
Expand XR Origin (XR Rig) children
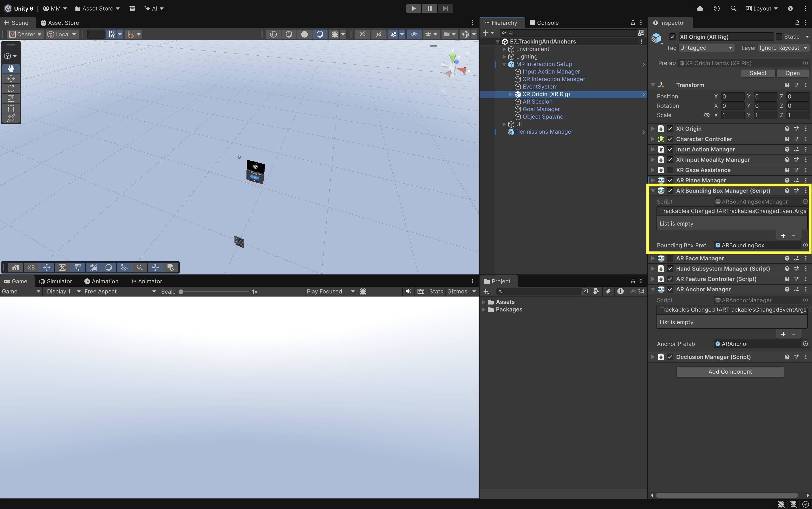511,94
